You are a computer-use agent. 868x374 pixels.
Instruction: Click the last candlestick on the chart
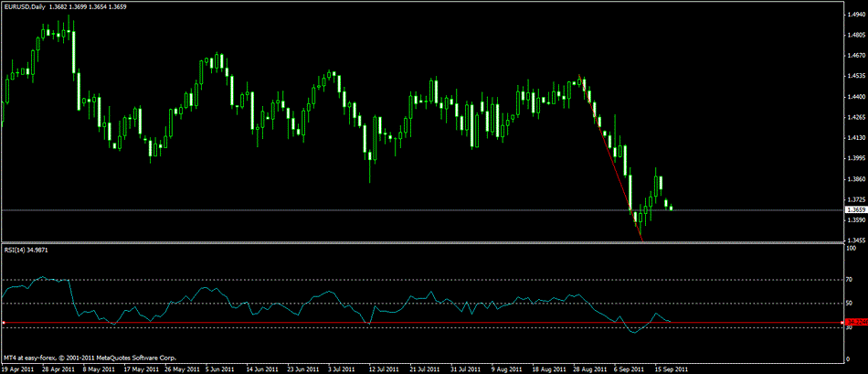click(x=672, y=208)
